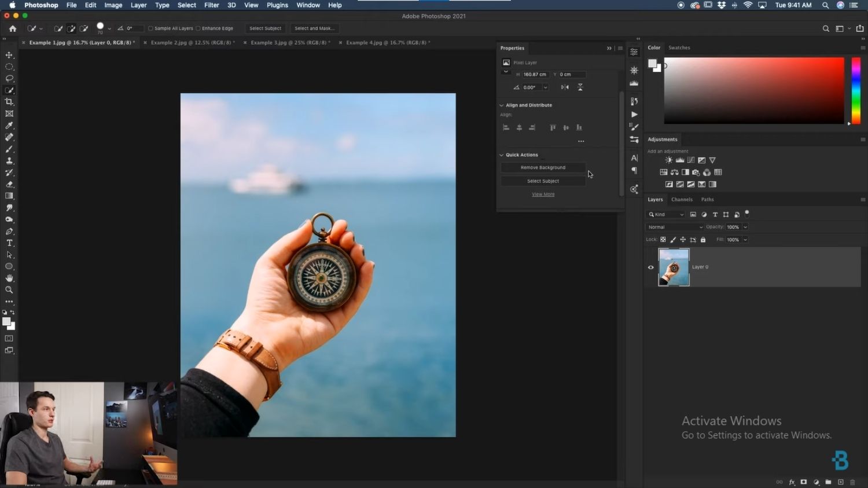Select the Zoom tool
The width and height of the screenshot is (868, 488).
tap(9, 289)
